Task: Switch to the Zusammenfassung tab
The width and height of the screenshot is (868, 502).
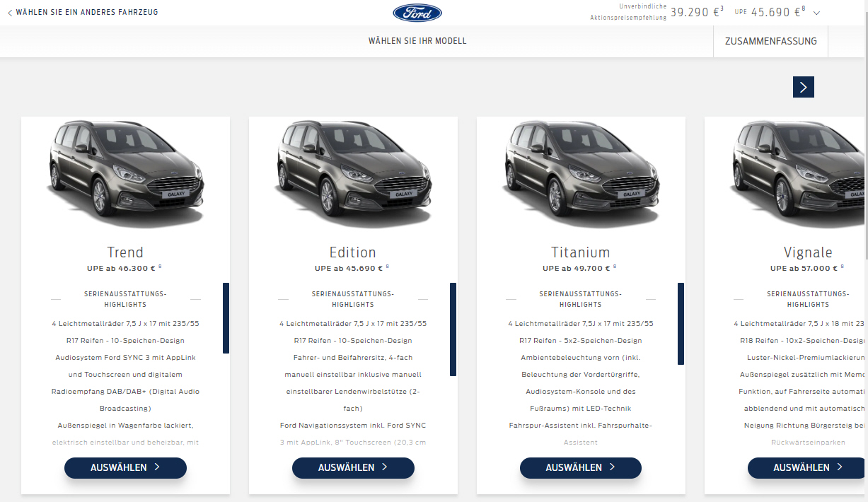Action: [x=771, y=41]
